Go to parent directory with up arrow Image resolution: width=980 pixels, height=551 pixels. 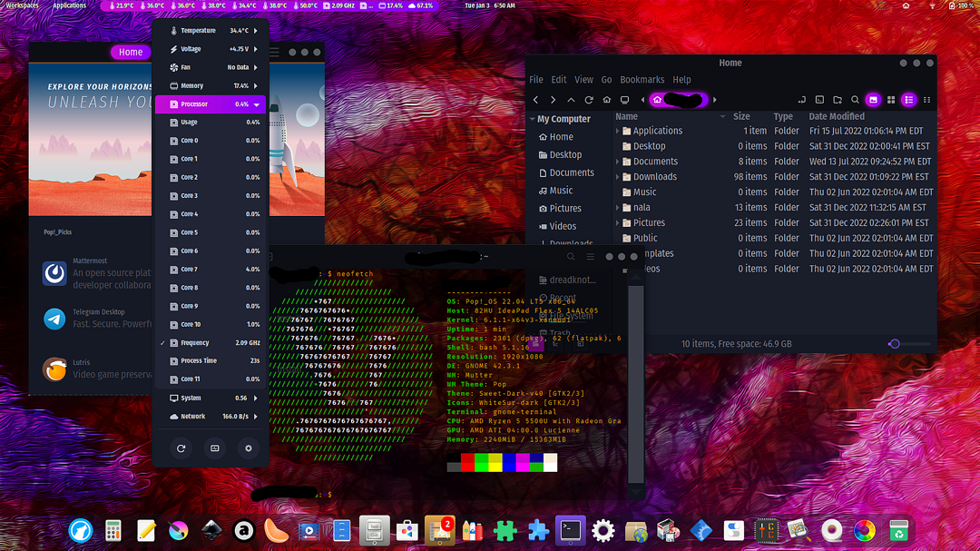click(571, 100)
